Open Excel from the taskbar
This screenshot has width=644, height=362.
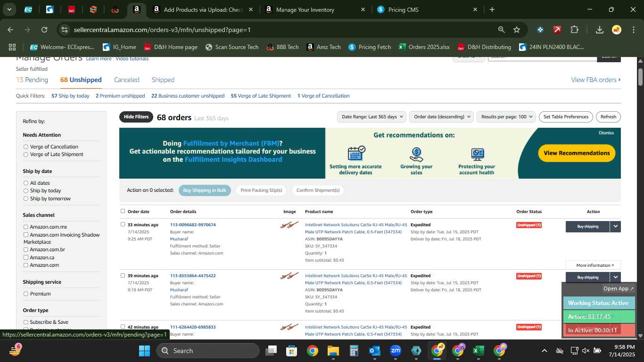(x=479, y=351)
